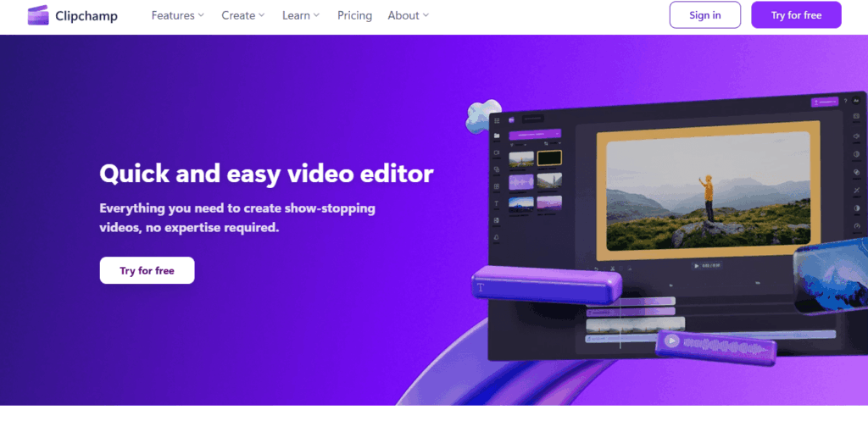Click the white Try for free hero button
868x421 pixels.
pyautogui.click(x=147, y=270)
